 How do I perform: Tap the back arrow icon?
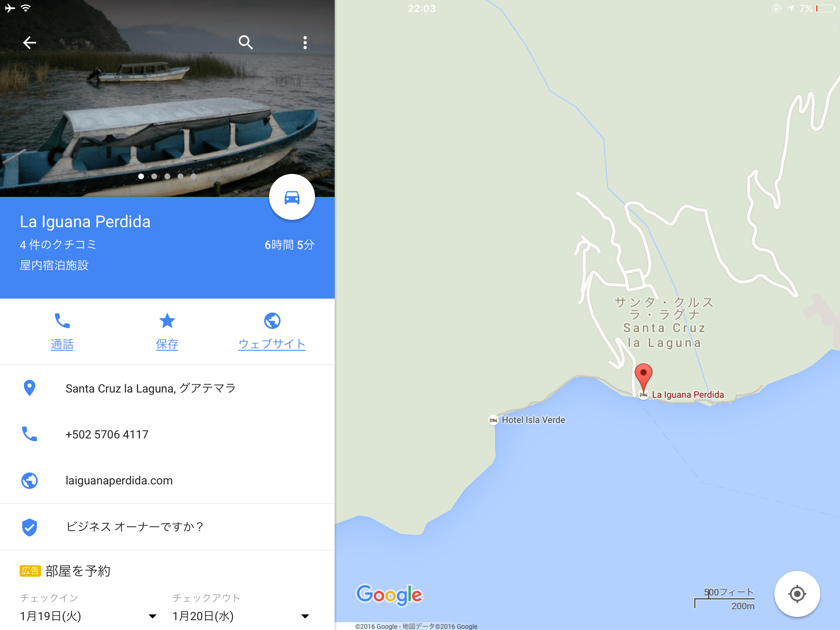pyautogui.click(x=30, y=42)
